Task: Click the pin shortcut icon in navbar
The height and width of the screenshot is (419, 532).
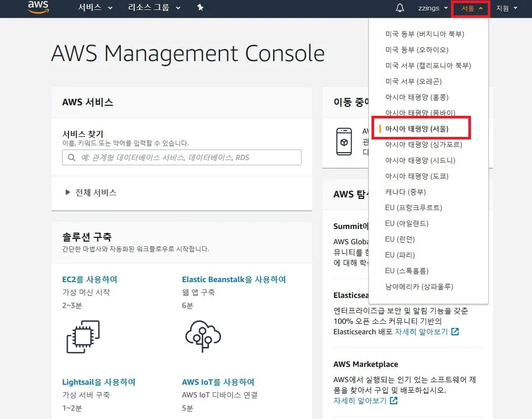Action: [200, 8]
